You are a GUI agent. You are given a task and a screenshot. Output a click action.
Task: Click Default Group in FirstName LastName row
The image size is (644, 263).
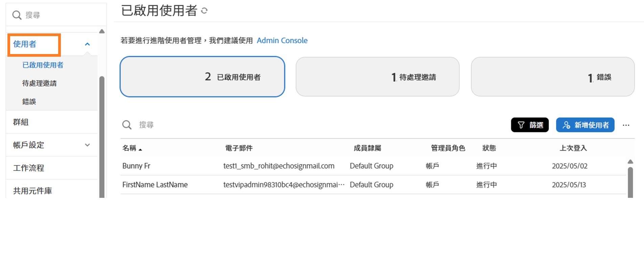pyautogui.click(x=371, y=185)
